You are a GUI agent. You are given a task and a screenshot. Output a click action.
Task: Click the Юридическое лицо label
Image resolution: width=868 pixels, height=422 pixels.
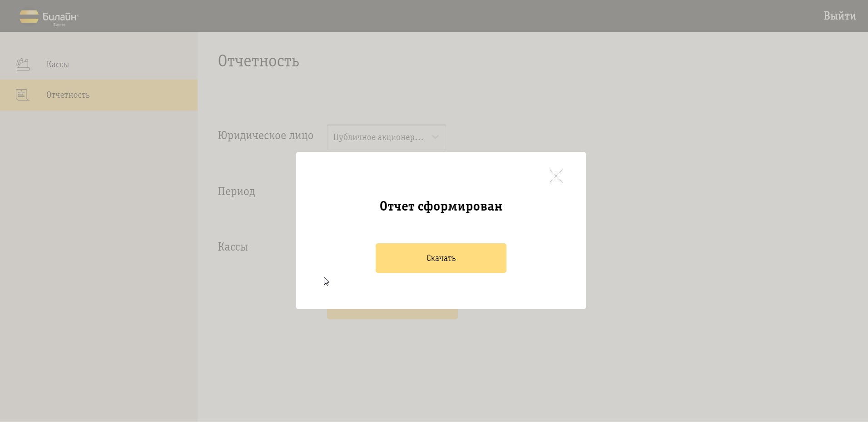pos(265,136)
